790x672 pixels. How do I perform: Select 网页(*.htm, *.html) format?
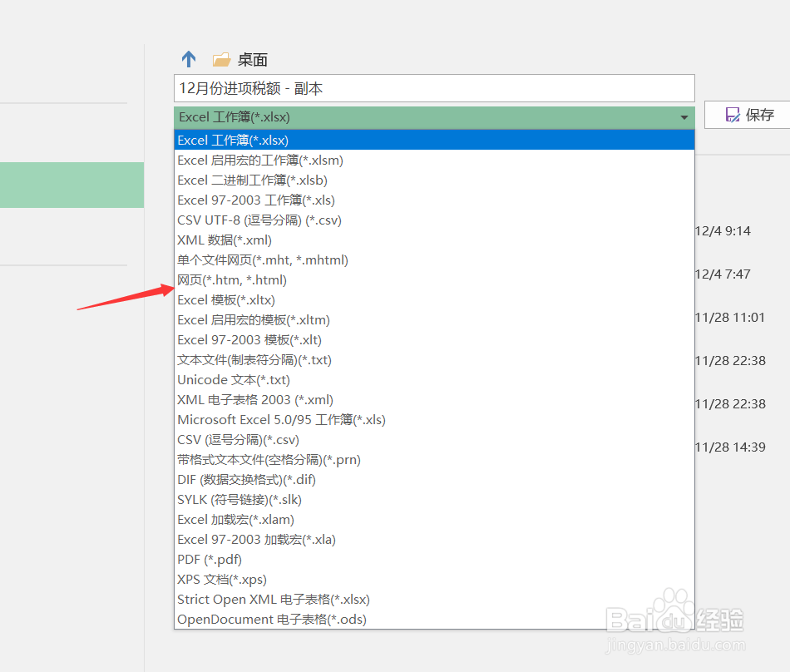(x=434, y=279)
